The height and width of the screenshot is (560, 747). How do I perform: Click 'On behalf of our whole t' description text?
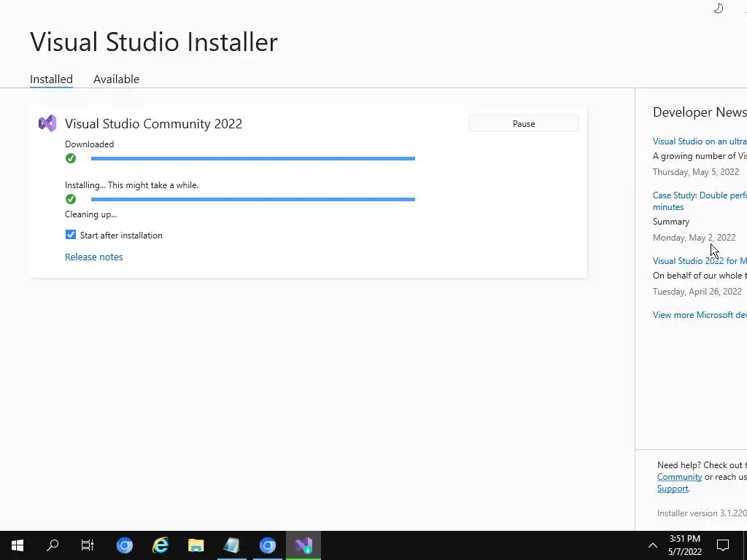(700, 276)
